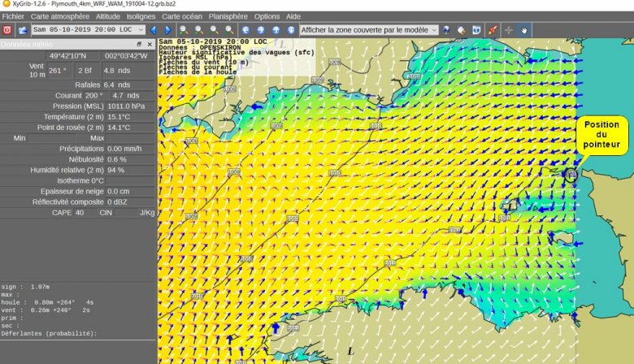Move map left with blue arrow button
The image size is (634, 364).
pyautogui.click(x=245, y=30)
